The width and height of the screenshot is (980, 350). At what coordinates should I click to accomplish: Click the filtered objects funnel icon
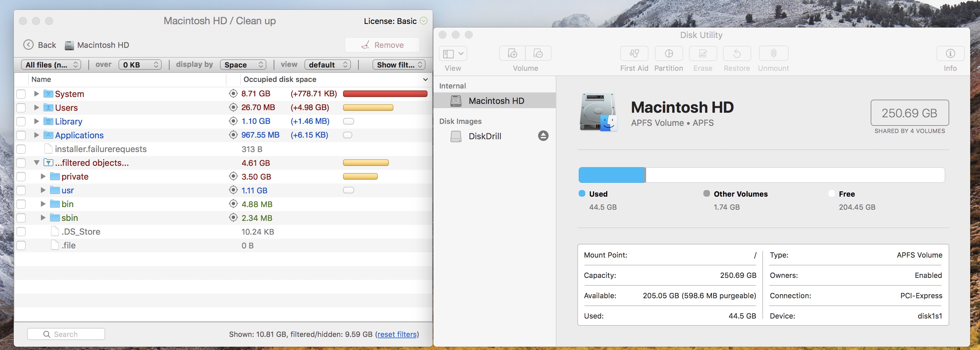(x=48, y=163)
